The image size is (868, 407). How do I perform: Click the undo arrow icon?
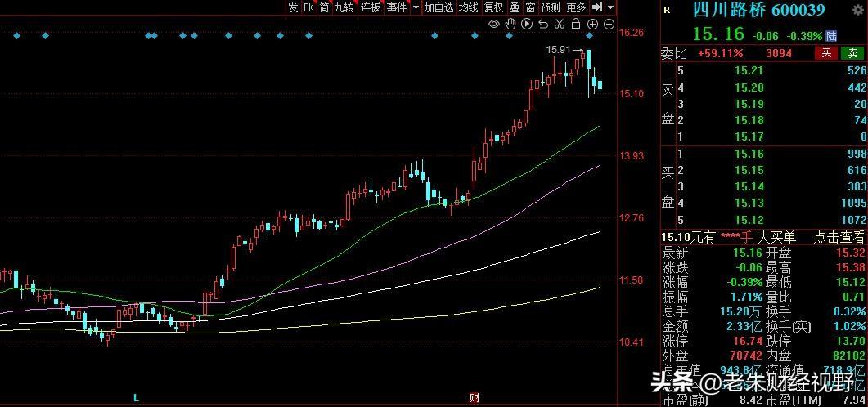543,24
